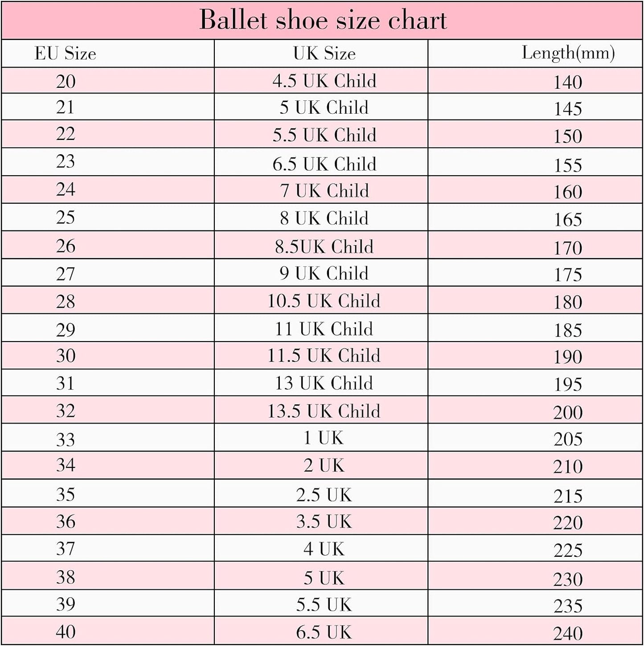Click the 'Ballet shoe size chart' title

323,21
